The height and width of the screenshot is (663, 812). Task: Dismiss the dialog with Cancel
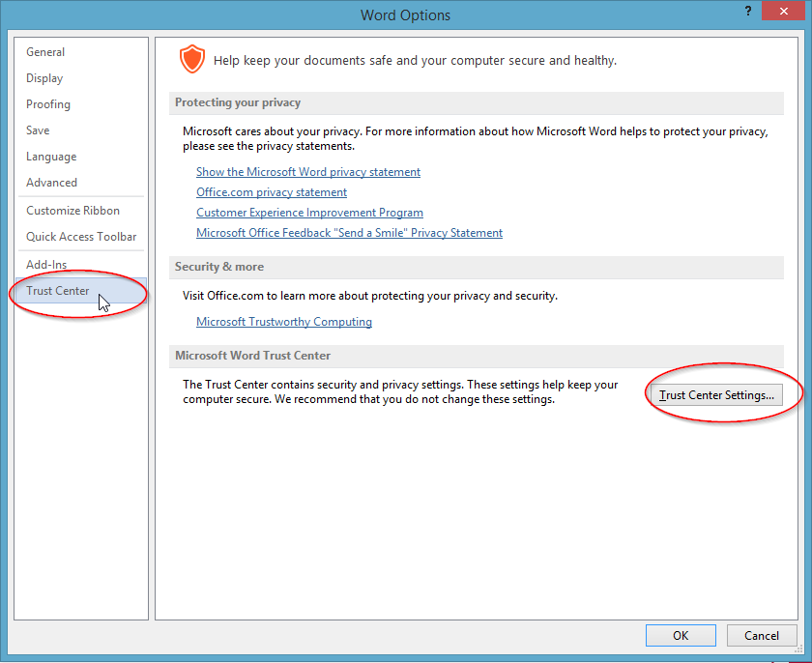point(762,635)
